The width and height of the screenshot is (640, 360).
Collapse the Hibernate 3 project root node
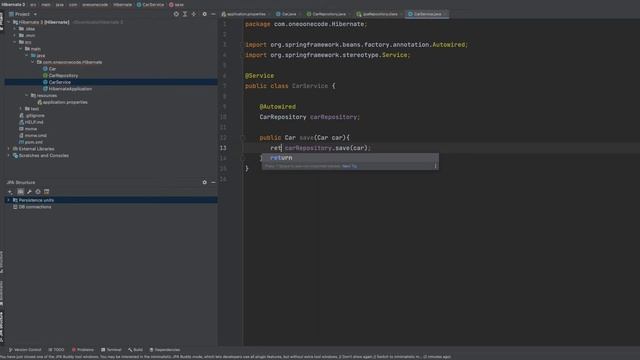9,22
